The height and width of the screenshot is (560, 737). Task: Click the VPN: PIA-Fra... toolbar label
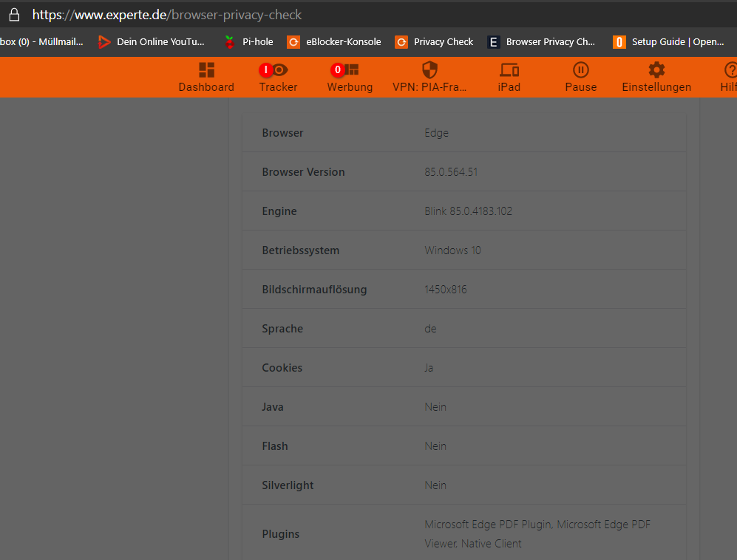pos(429,87)
